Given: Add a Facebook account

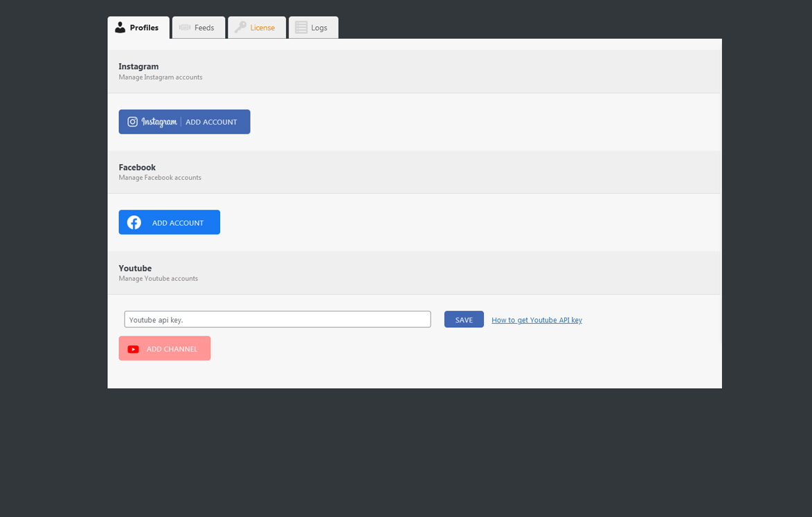Looking at the screenshot, I should [170, 222].
